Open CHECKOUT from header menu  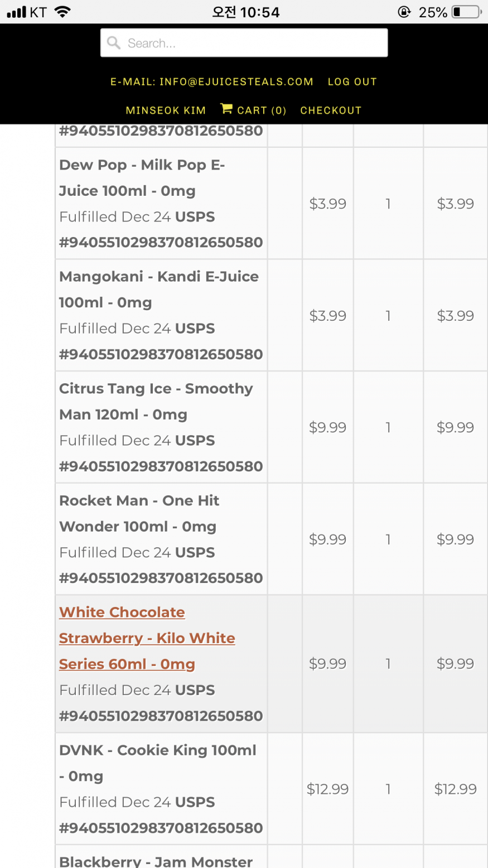click(x=331, y=110)
